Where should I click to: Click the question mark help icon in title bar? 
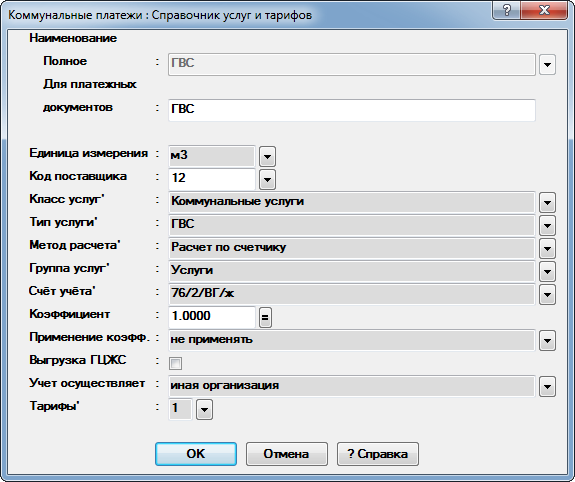pyautogui.click(x=506, y=10)
